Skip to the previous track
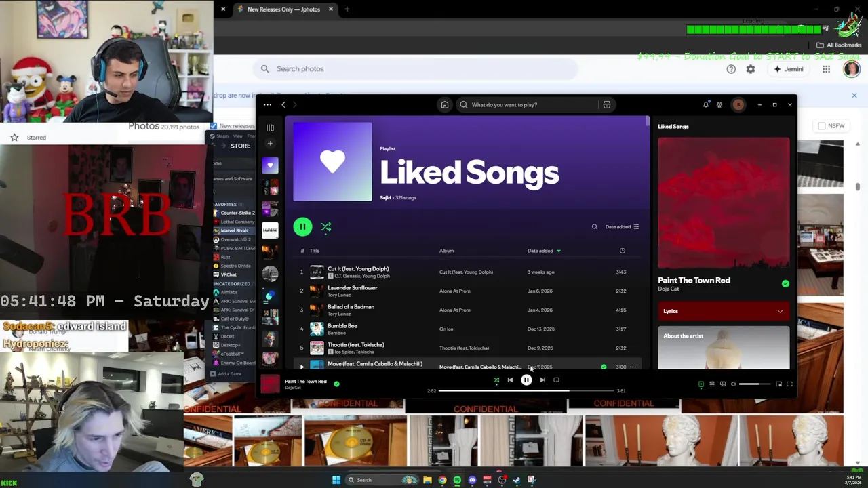The image size is (868, 488). click(510, 380)
